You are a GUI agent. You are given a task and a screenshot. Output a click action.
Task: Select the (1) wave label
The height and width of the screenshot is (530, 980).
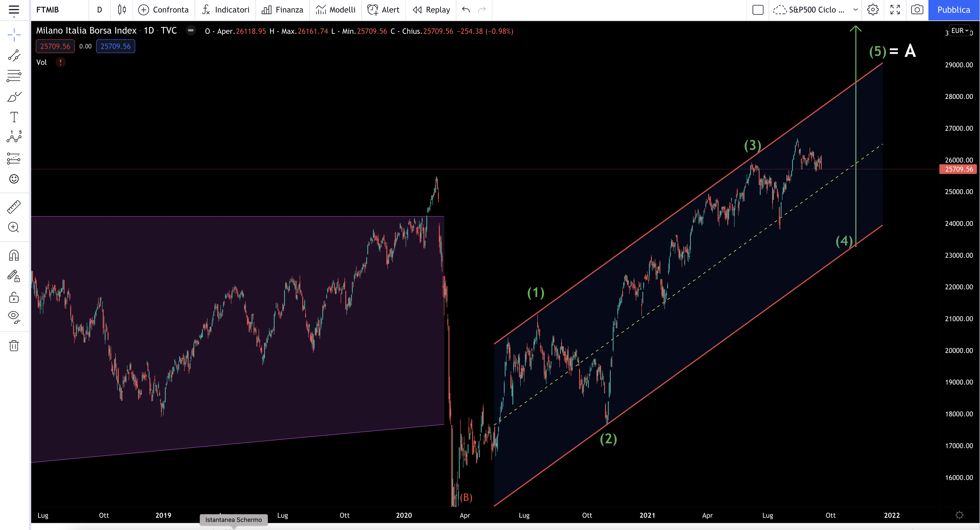click(x=536, y=293)
